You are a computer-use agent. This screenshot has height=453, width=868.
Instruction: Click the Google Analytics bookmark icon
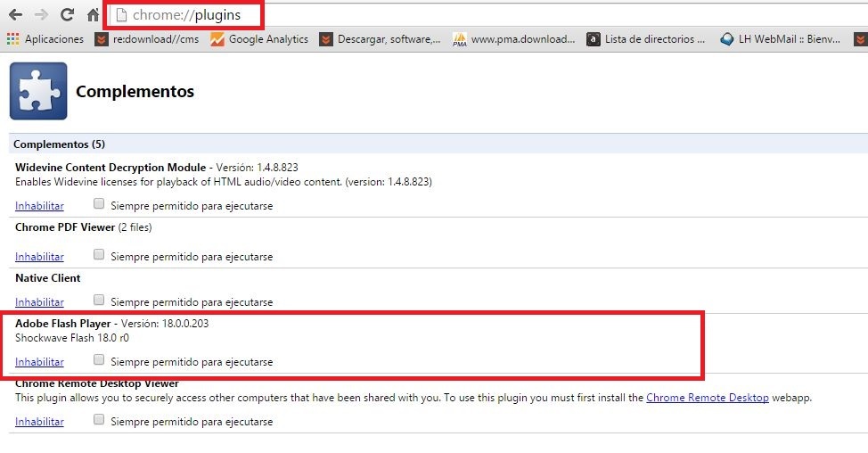217,39
